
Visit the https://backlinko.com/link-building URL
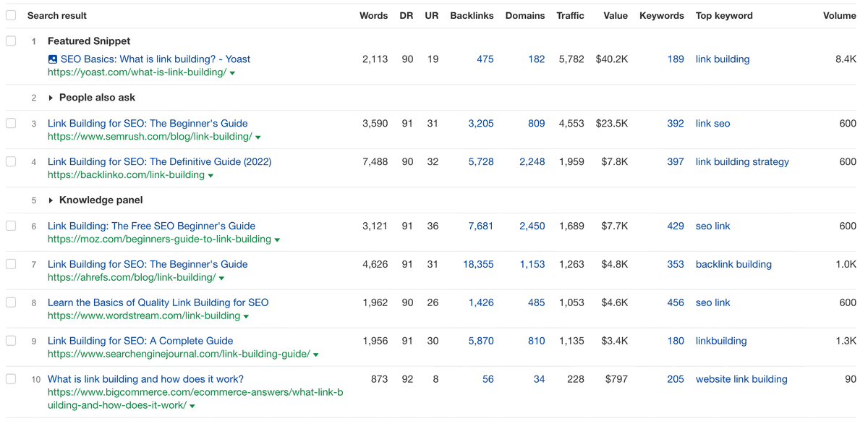coord(126,175)
